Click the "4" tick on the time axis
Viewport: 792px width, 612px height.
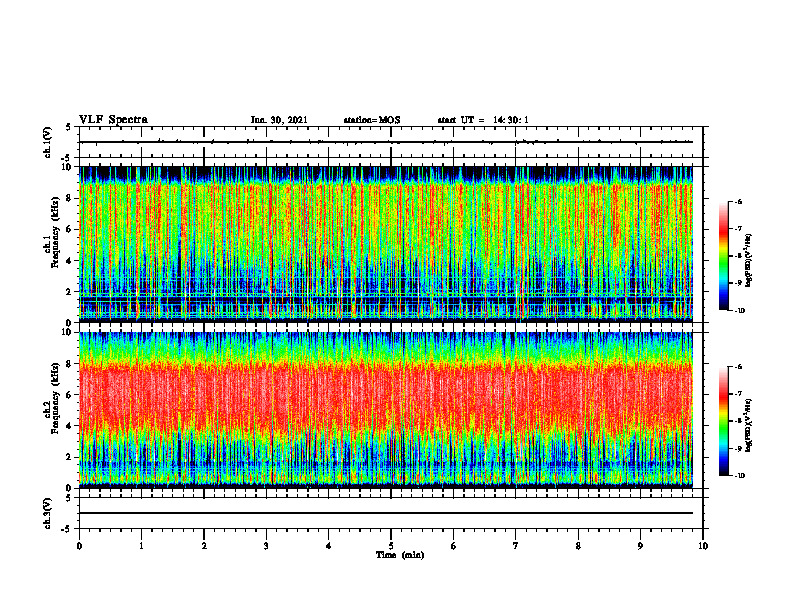[329, 546]
